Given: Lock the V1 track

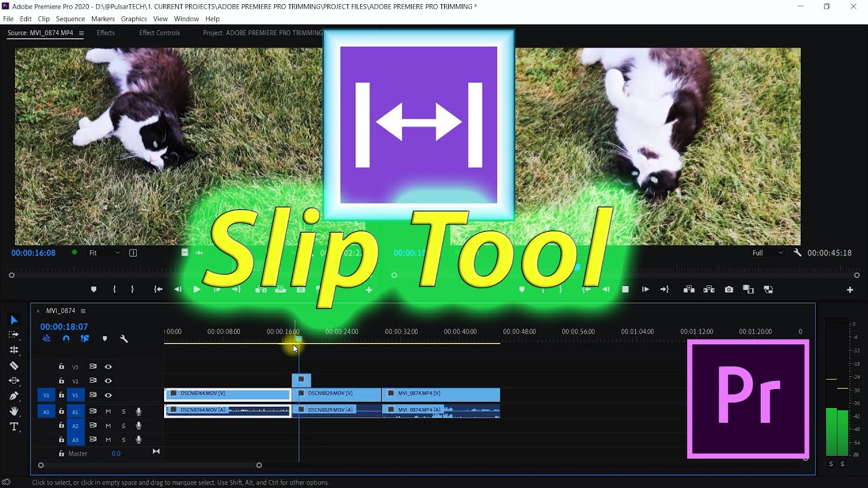Looking at the screenshot, I should [x=62, y=395].
